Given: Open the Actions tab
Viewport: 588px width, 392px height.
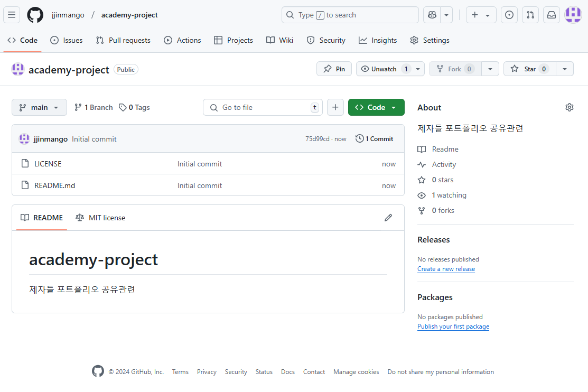Looking at the screenshot, I should click(183, 40).
